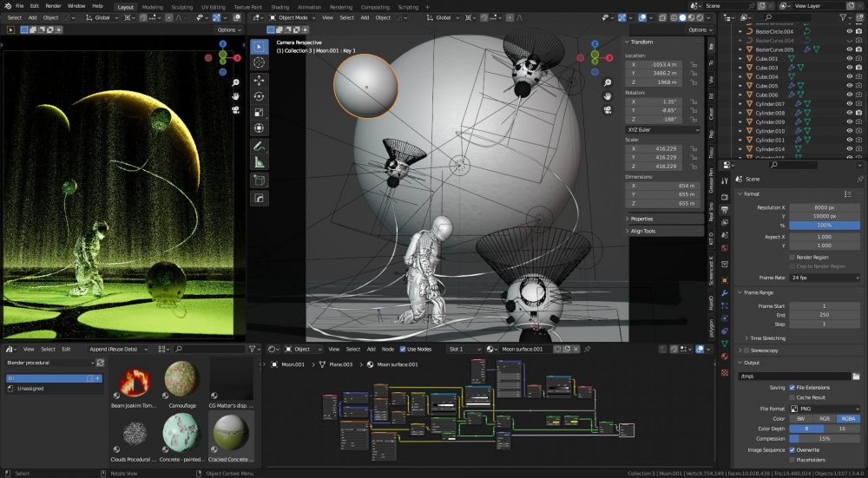Select the Add Cube tool
The height and width of the screenshot is (478, 868).
(x=259, y=180)
